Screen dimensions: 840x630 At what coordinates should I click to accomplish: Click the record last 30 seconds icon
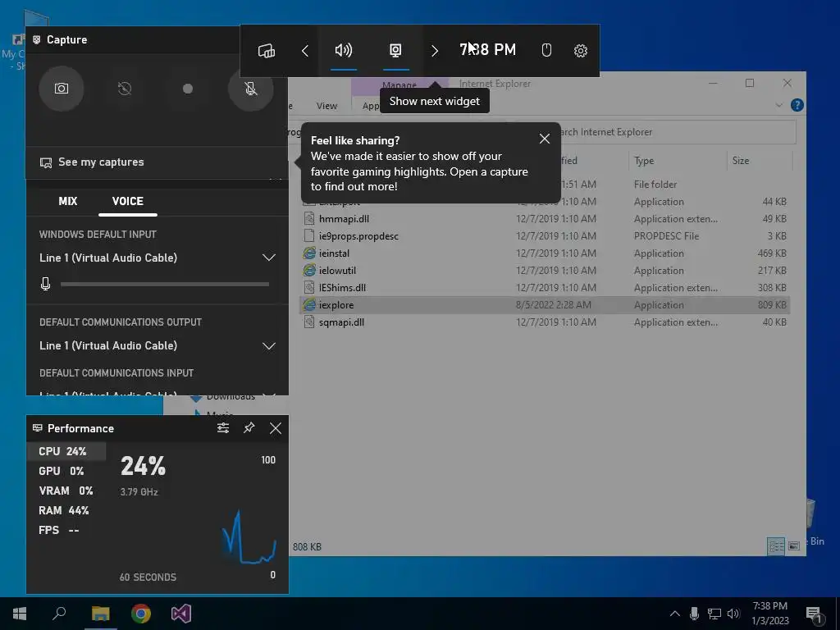tap(125, 89)
